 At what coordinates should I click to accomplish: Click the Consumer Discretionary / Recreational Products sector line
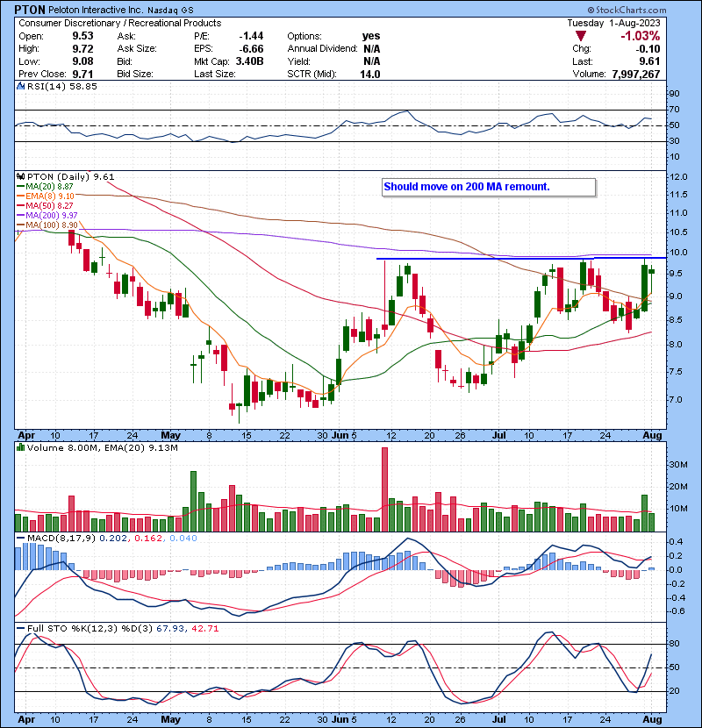(120, 23)
